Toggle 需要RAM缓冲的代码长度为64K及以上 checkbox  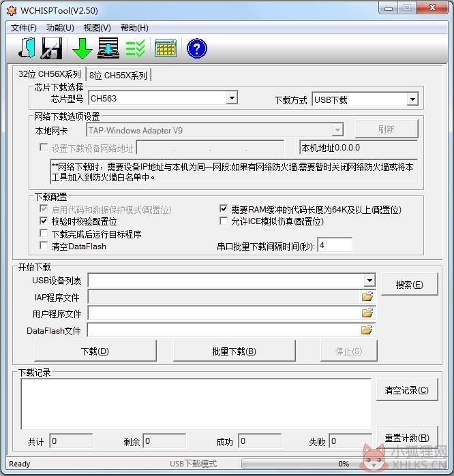224,208
